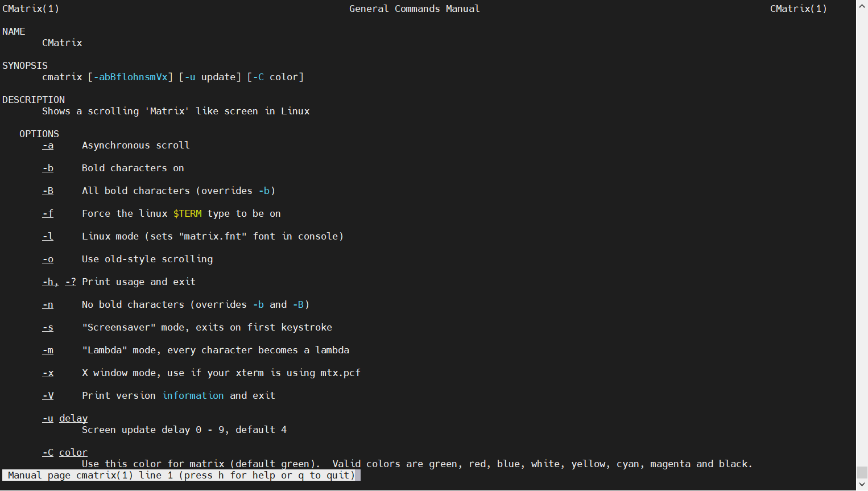Viewport: 868px width, 491px height.
Task: Click the 'CMatrix' name under NAME
Action: pyautogui.click(x=62, y=43)
